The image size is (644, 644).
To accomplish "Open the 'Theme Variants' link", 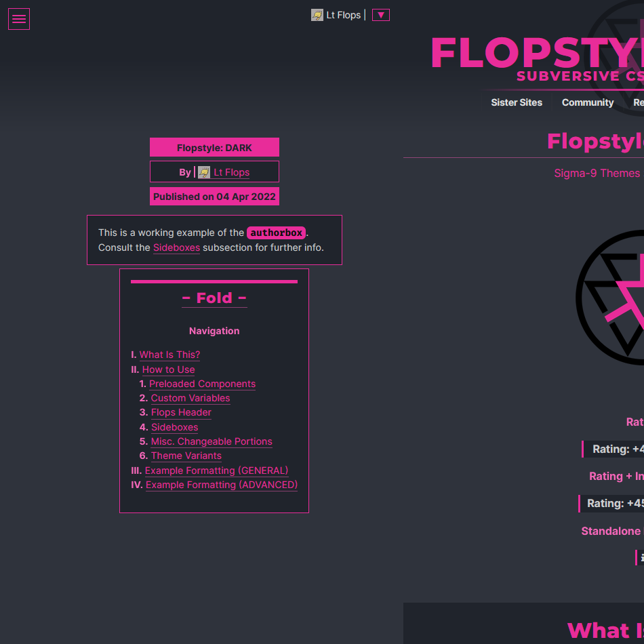I will pyautogui.click(x=186, y=456).
